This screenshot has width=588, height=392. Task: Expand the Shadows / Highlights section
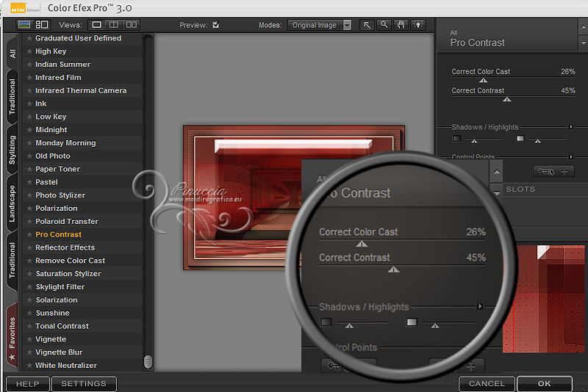(571, 127)
